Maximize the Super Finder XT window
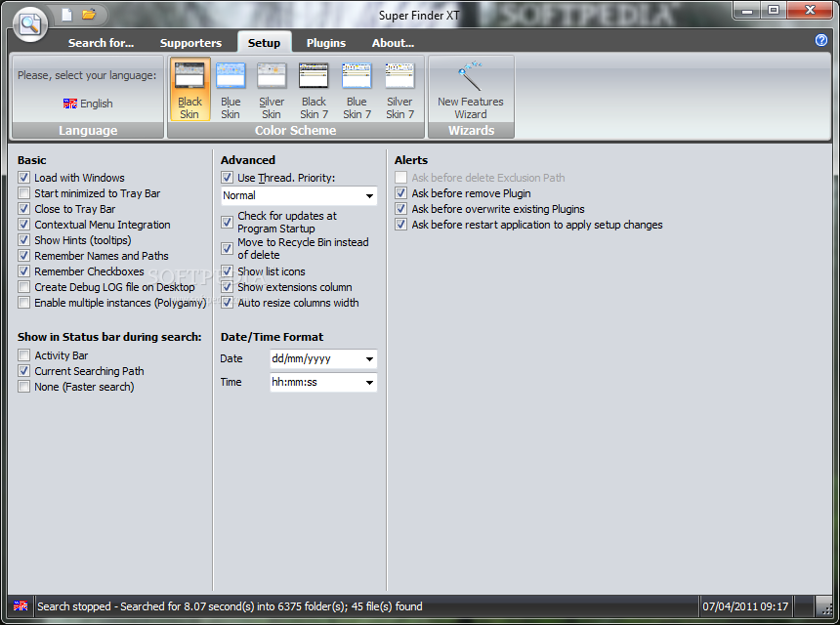This screenshot has width=840, height=625. point(773,11)
